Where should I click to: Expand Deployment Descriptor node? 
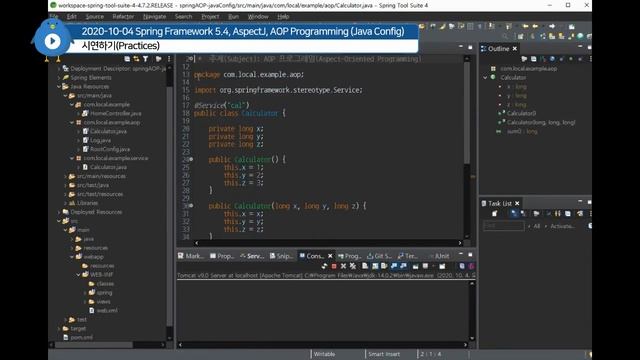point(59,69)
